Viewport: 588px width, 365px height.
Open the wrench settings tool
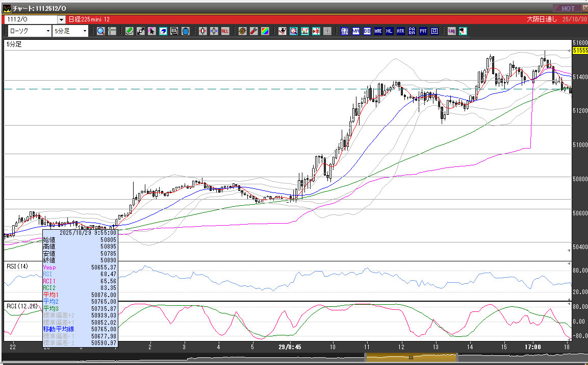253,31
